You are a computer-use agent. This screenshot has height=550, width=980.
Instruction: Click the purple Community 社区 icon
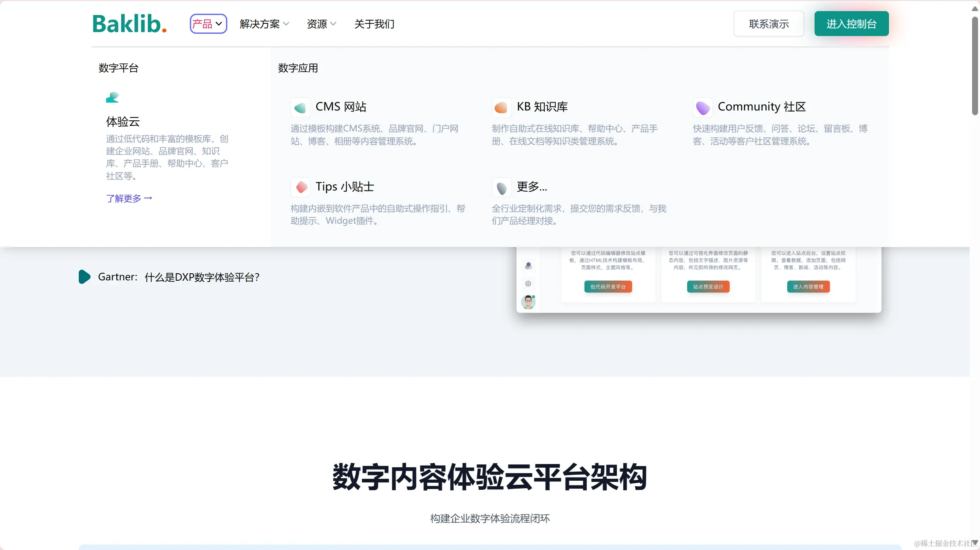pos(703,107)
